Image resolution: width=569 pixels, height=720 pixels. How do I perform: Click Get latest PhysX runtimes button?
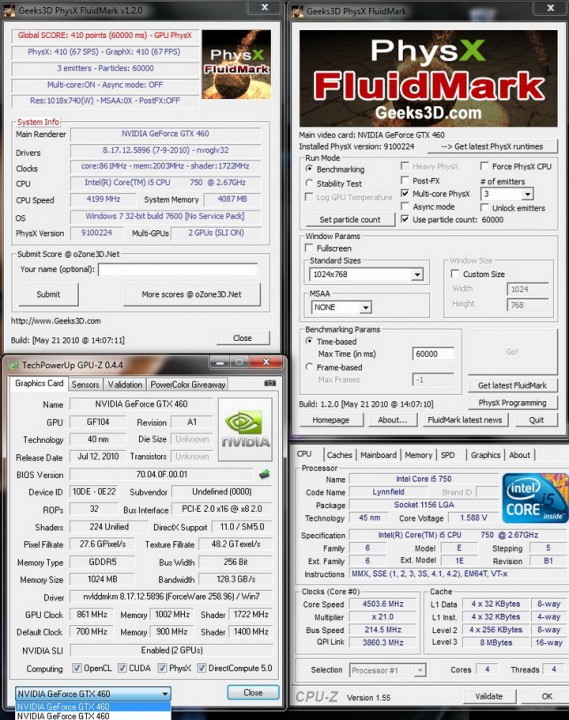coord(492,146)
